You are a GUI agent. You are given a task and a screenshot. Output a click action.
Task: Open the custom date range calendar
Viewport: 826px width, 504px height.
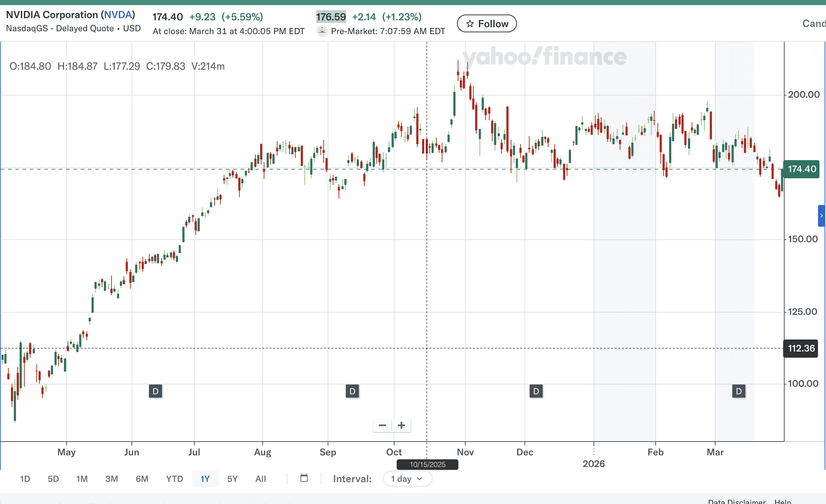tap(304, 478)
